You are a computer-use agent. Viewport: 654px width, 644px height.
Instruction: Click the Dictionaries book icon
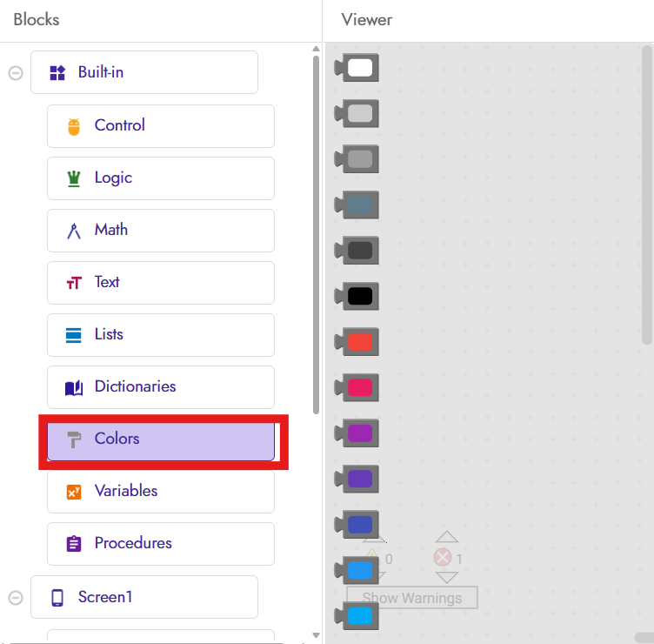pyautogui.click(x=74, y=387)
